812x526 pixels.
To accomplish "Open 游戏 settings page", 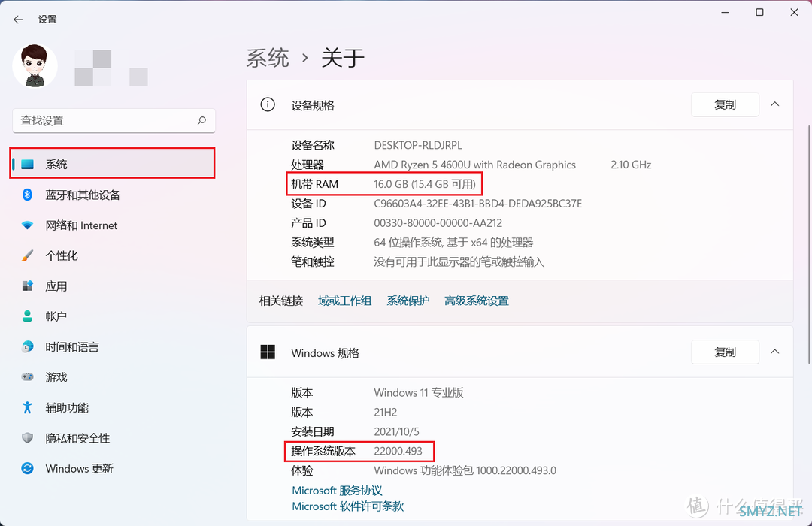I will click(112, 377).
